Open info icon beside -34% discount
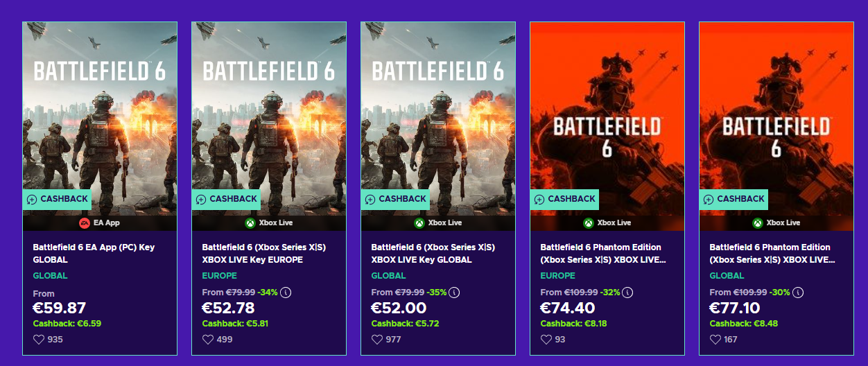This screenshot has width=868, height=366. [286, 293]
